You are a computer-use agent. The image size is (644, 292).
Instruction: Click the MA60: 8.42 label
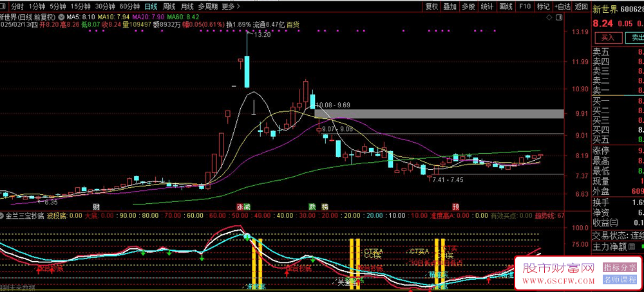point(183,17)
